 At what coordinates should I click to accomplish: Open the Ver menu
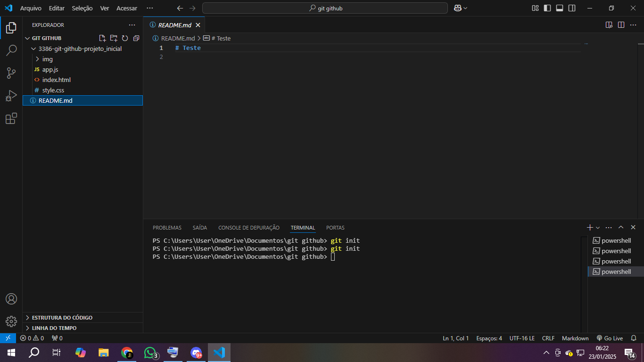[105, 8]
